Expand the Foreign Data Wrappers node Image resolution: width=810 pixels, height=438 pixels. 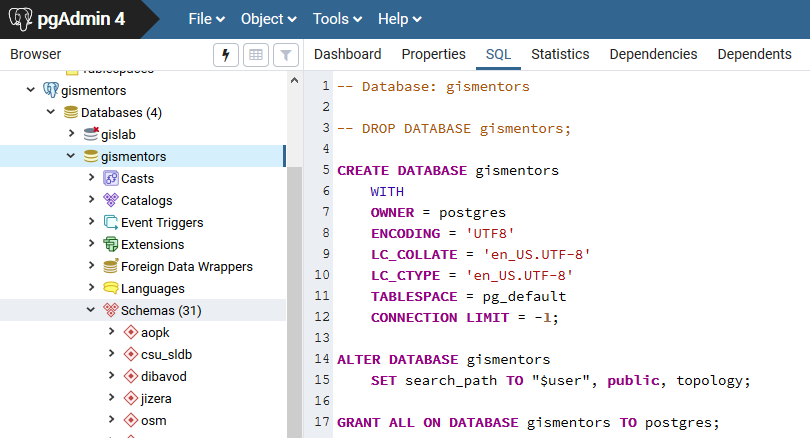point(91,265)
